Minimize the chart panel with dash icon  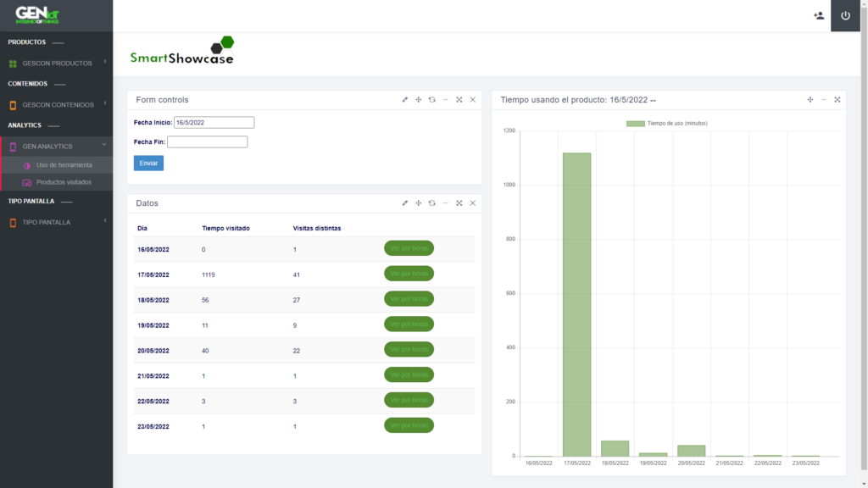click(x=823, y=100)
